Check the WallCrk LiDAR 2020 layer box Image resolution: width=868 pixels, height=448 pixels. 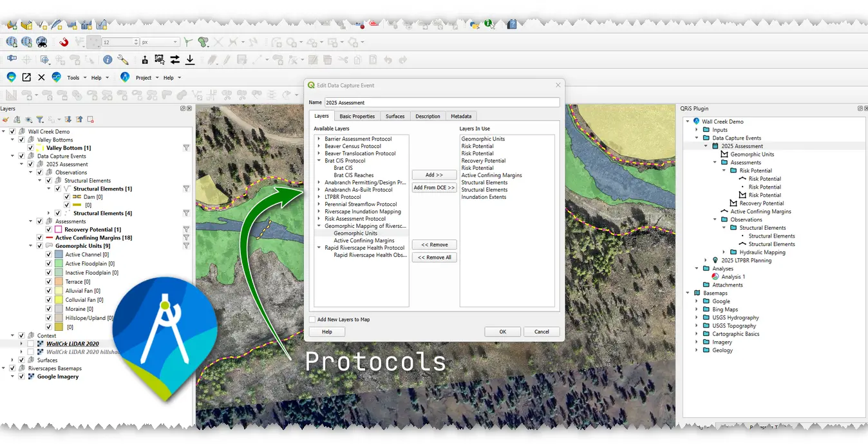click(30, 344)
